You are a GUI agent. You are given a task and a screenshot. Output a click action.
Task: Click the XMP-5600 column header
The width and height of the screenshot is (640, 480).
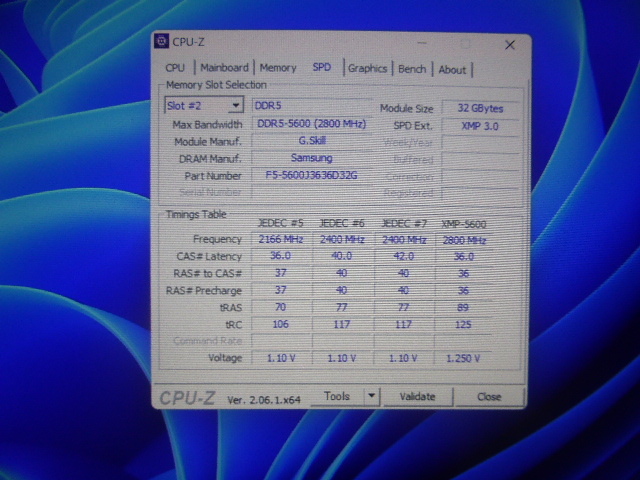point(464,224)
